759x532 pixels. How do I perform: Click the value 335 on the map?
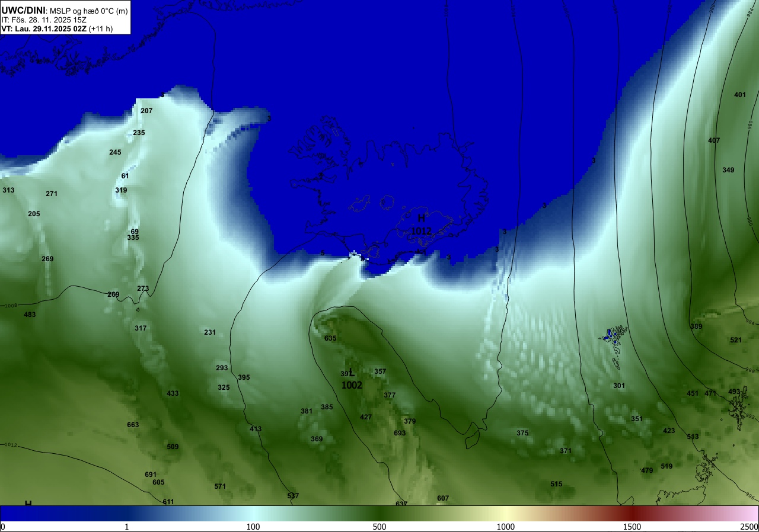pyautogui.click(x=133, y=238)
